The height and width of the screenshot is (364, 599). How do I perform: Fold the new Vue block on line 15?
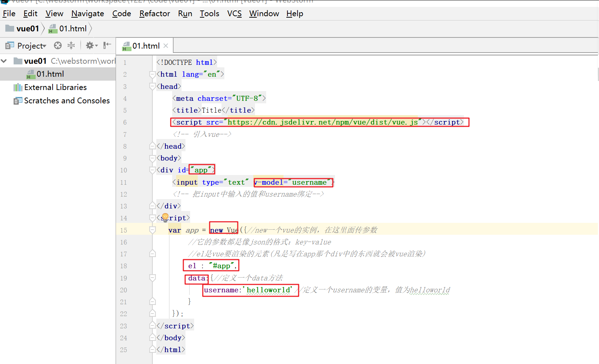152,230
